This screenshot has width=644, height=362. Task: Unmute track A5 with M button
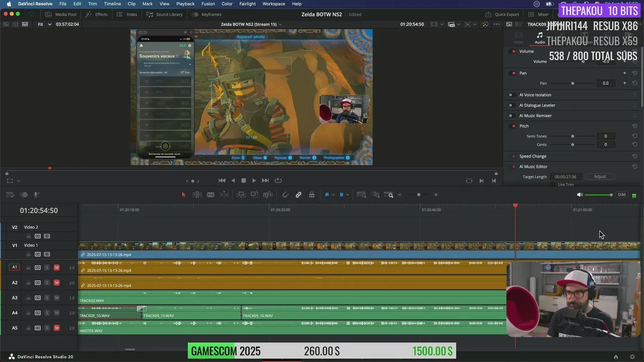click(56, 328)
